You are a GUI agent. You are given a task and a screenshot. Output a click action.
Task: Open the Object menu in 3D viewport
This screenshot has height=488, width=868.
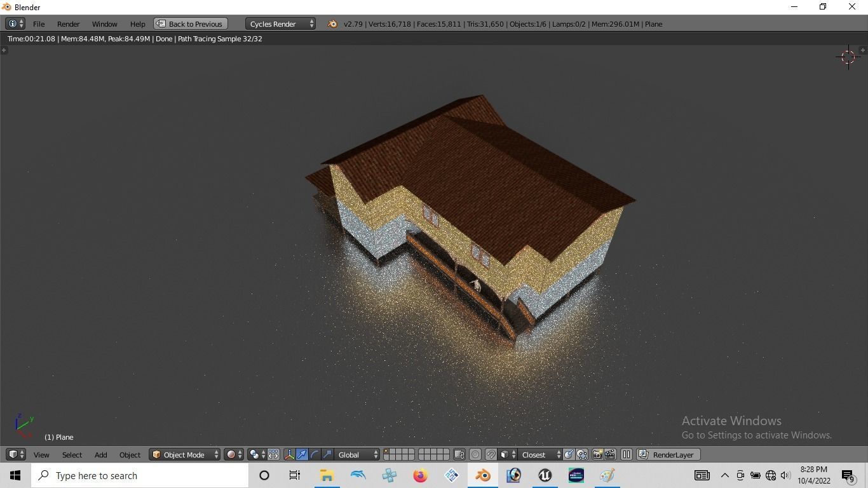click(x=130, y=454)
